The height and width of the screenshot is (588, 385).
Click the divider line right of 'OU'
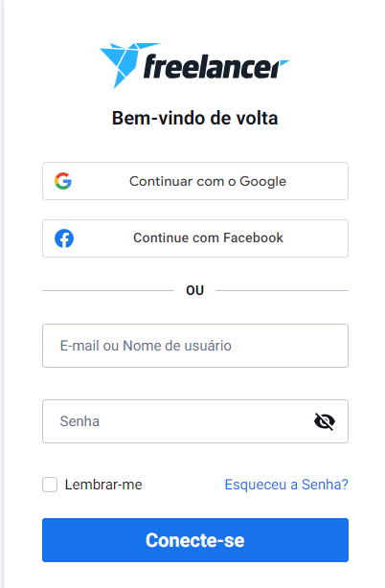coord(282,290)
